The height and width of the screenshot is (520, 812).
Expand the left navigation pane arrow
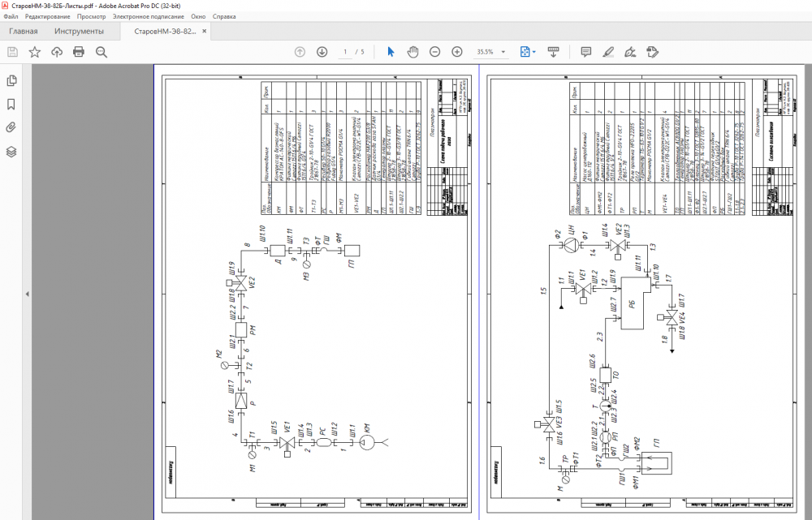(27, 294)
